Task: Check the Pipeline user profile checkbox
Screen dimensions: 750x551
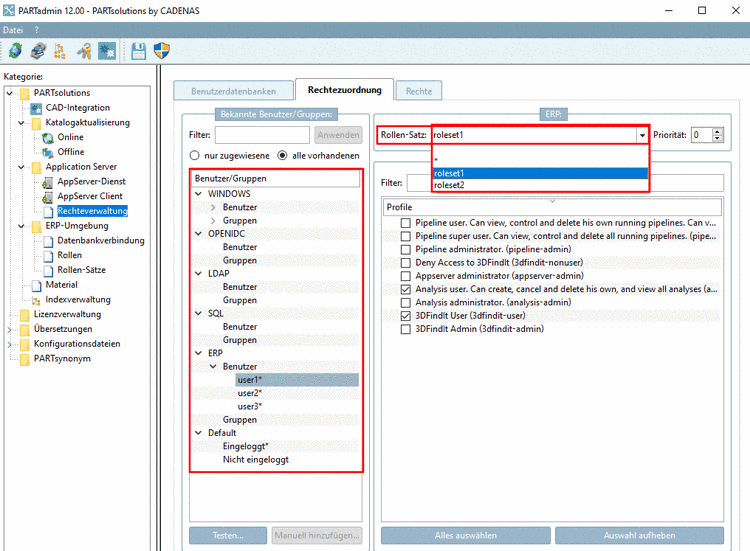Action: coord(406,223)
